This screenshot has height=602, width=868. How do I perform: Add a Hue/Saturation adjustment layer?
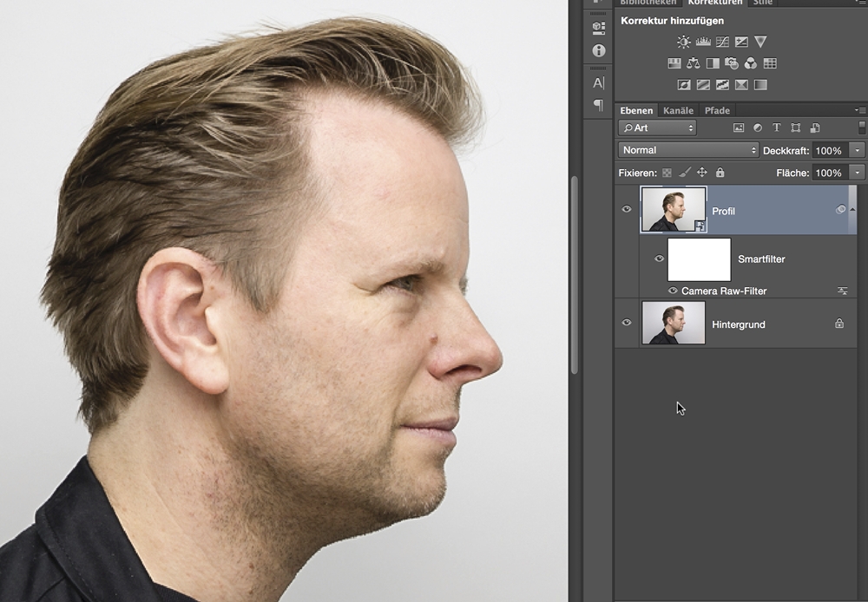(x=674, y=63)
